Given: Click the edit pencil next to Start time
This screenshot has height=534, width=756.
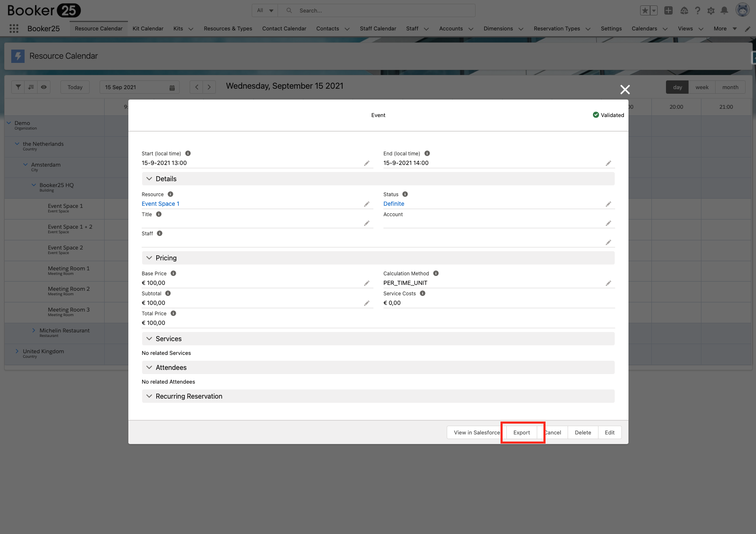Looking at the screenshot, I should tap(367, 163).
